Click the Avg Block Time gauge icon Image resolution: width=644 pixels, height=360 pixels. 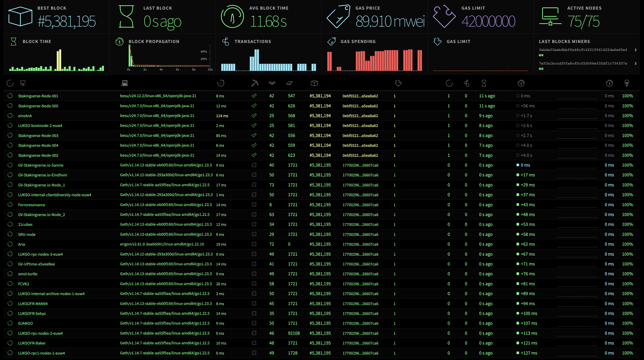pyautogui.click(x=232, y=16)
